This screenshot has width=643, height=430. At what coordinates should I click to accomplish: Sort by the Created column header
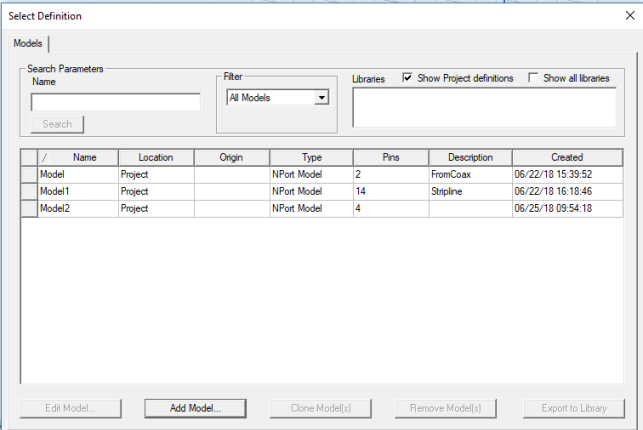(x=567, y=158)
